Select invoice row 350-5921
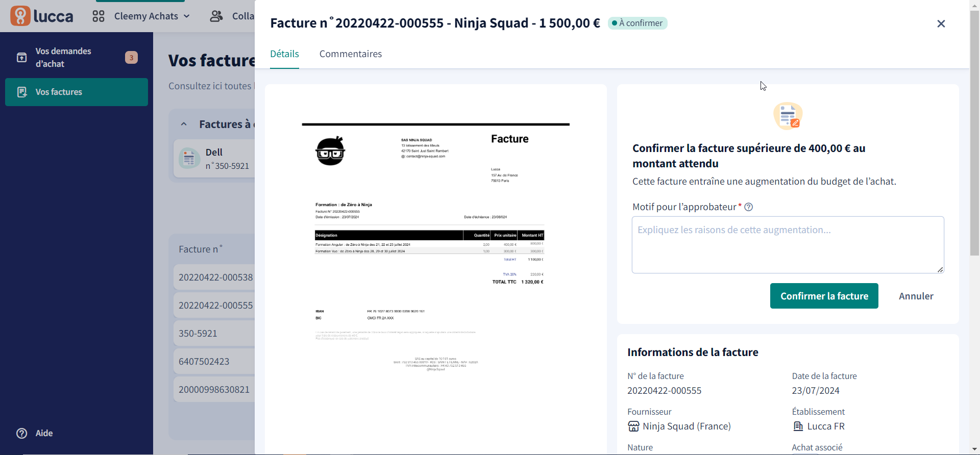980x455 pixels. tap(214, 334)
